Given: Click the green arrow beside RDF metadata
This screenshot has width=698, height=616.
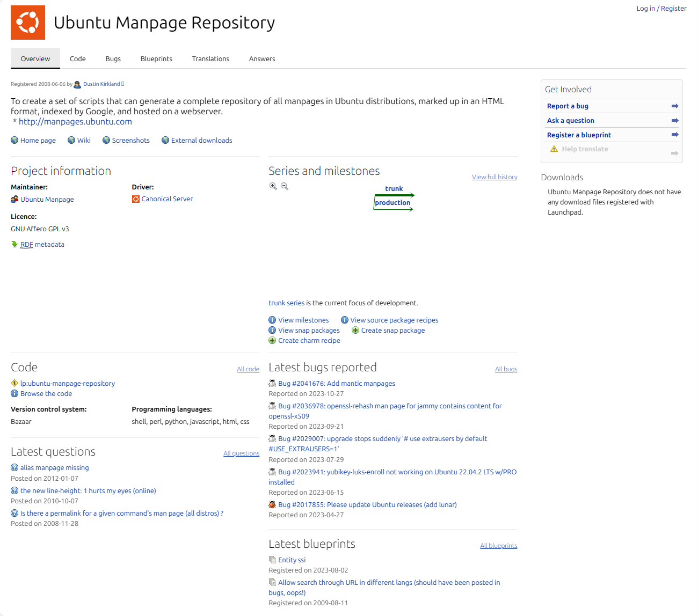Looking at the screenshot, I should tap(14, 244).
